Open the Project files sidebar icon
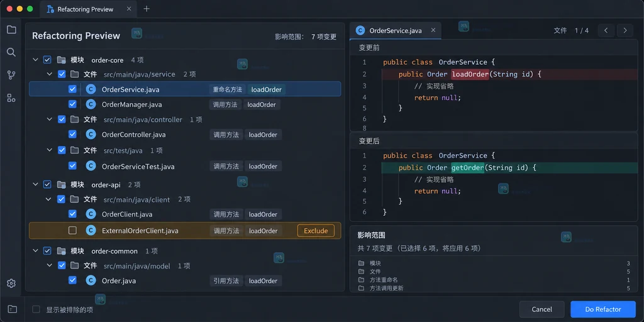This screenshot has width=644, height=322. (x=11, y=30)
